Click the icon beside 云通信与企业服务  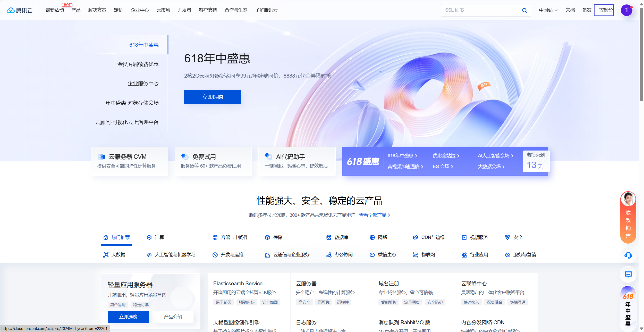pos(267,255)
